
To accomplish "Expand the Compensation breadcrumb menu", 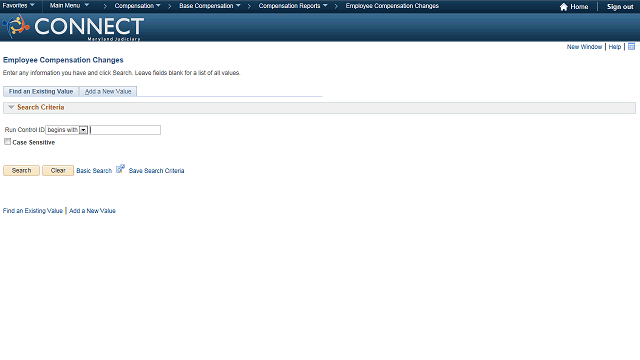I will pyautogui.click(x=138, y=6).
